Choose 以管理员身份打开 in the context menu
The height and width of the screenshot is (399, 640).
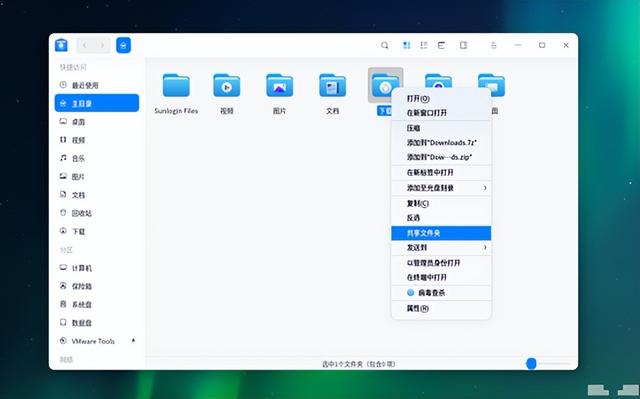pos(441,263)
